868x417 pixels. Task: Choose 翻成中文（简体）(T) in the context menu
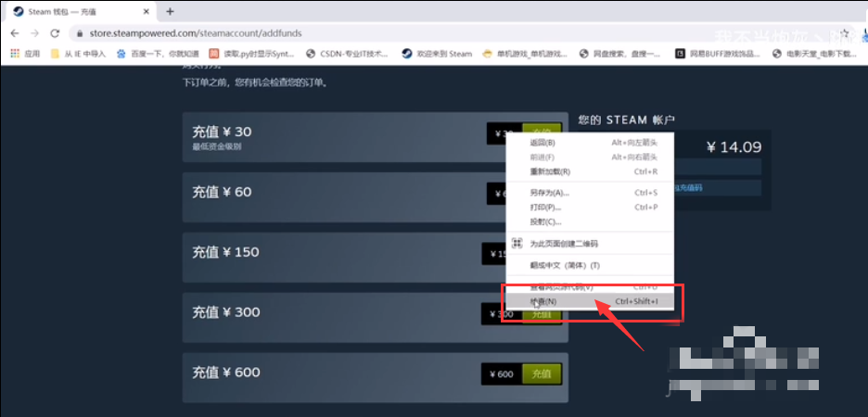point(591,265)
